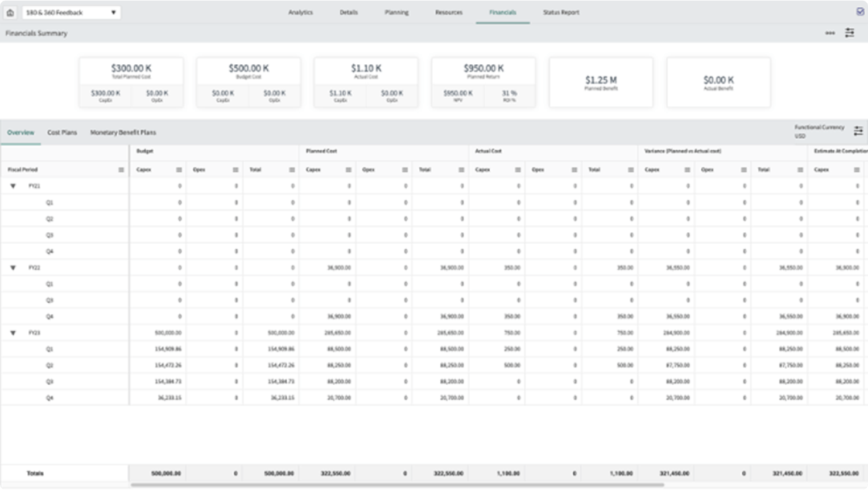Collapse the FY23 fiscal year group

pos(13,332)
